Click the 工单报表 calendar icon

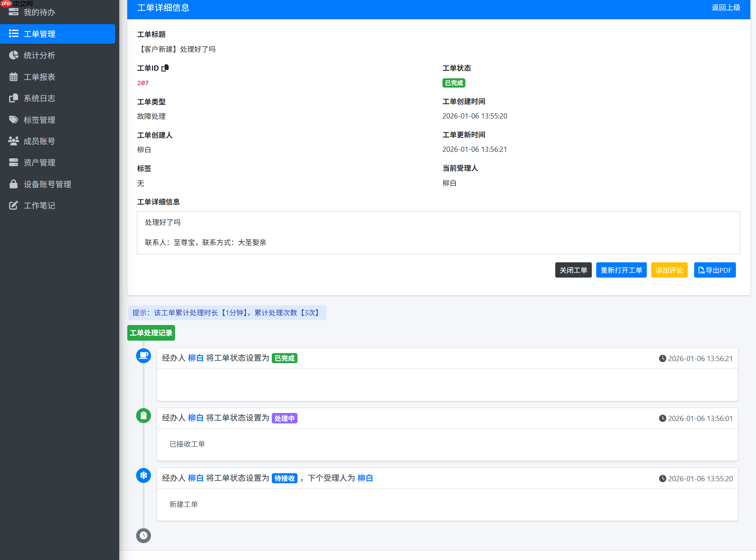click(13, 77)
